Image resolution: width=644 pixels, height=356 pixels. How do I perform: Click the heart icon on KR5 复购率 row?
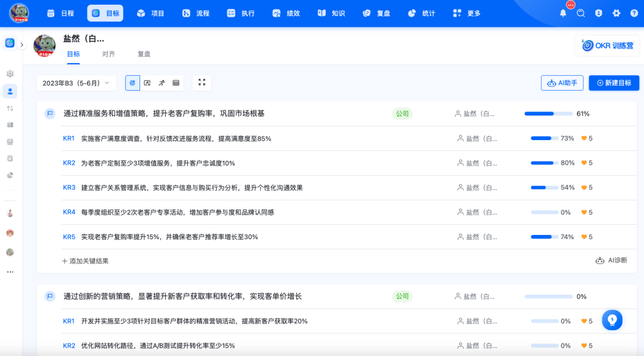(584, 237)
